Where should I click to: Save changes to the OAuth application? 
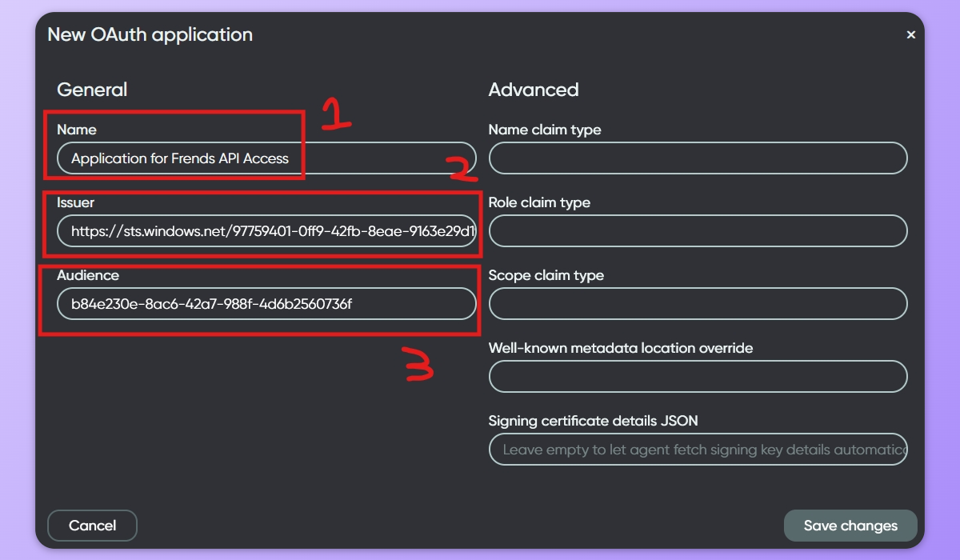(850, 526)
